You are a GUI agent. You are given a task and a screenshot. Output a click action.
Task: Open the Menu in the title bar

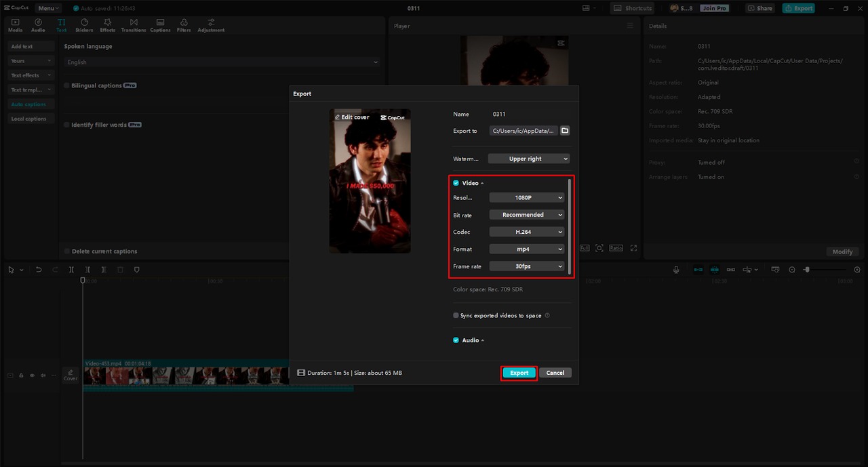click(48, 8)
